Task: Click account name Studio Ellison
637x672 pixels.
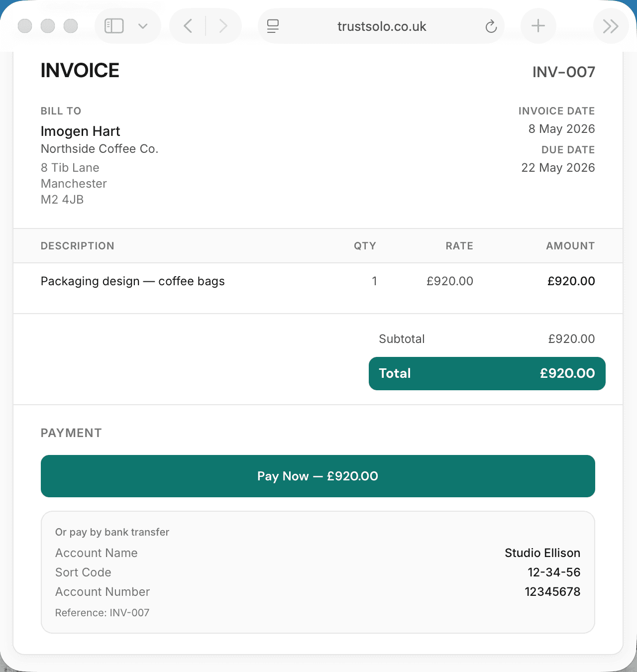Action: (x=542, y=553)
